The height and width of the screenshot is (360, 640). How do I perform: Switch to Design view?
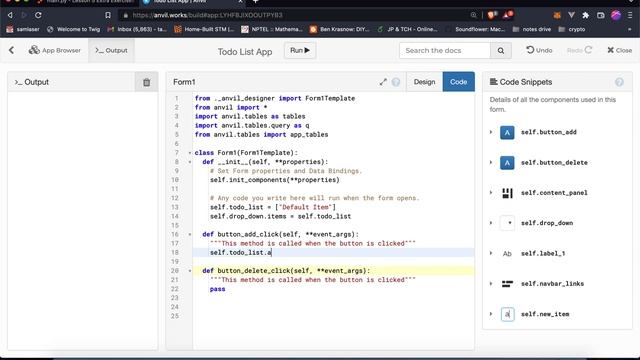(424, 82)
